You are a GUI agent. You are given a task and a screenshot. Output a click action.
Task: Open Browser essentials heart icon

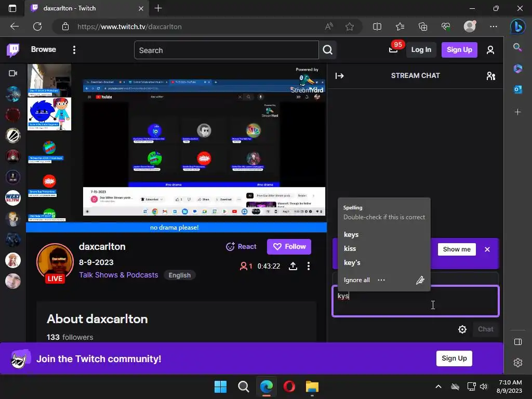pyautogui.click(x=446, y=26)
